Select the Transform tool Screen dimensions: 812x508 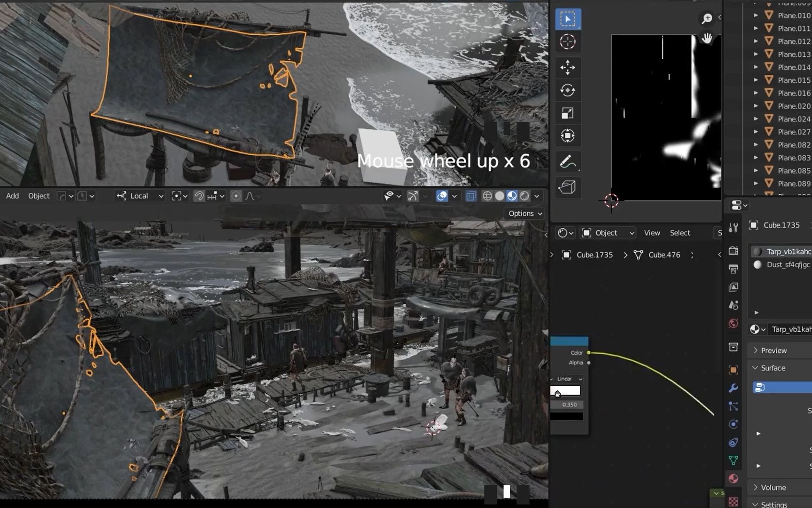click(x=568, y=136)
